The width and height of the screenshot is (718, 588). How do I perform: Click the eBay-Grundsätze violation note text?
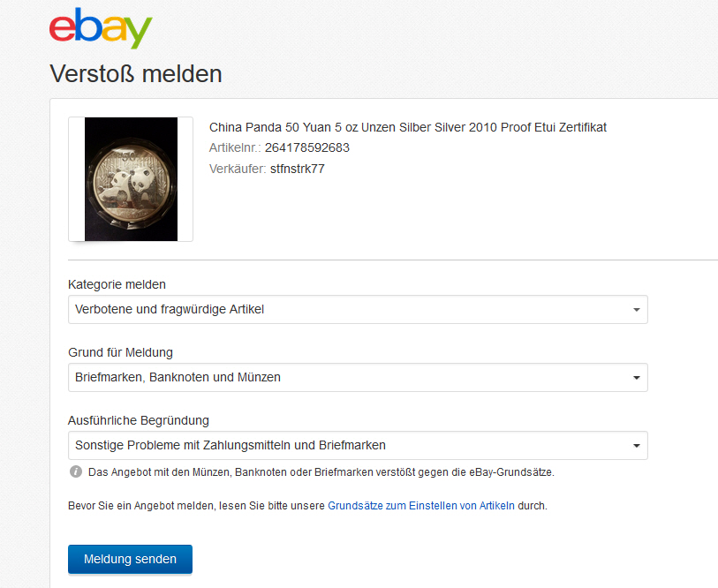pyautogui.click(x=321, y=472)
